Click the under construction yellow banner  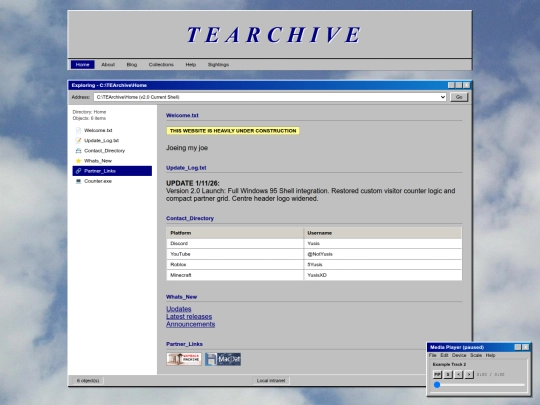[233, 131]
